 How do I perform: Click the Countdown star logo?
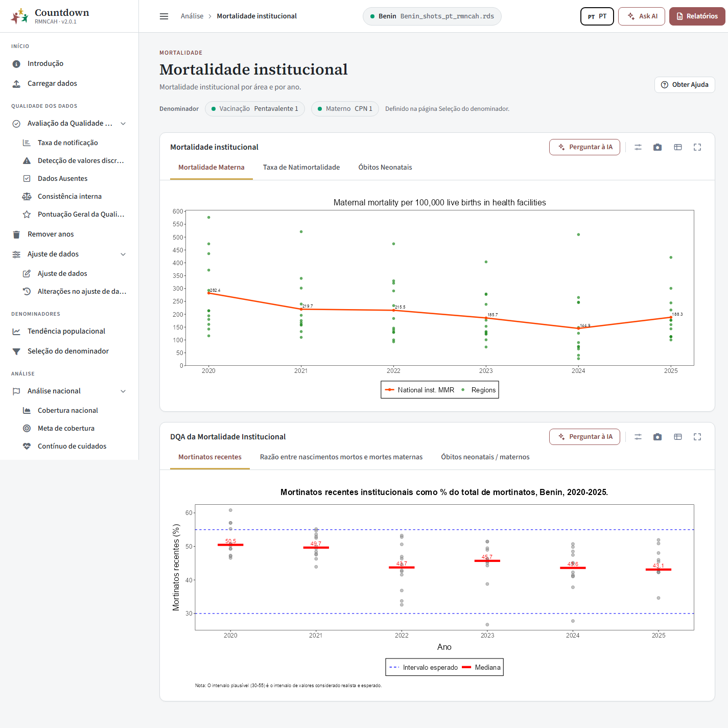coord(19,16)
